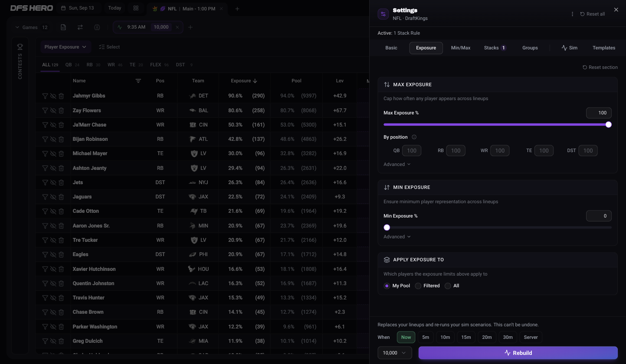Select the My Pool radio option
626x364 pixels.
point(387,286)
